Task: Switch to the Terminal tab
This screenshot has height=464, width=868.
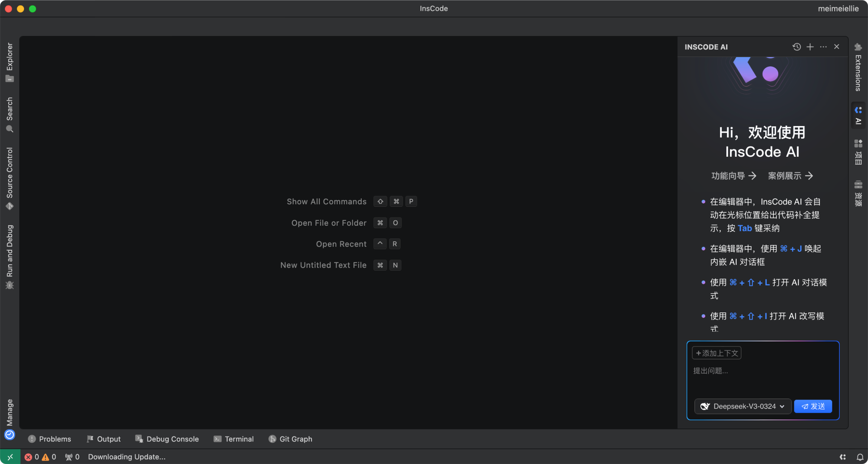Action: (234, 439)
